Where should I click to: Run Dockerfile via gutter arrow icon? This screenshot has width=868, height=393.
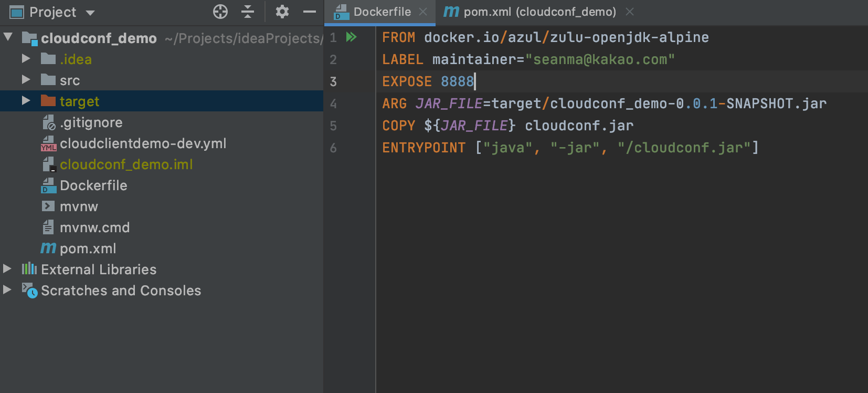click(351, 37)
